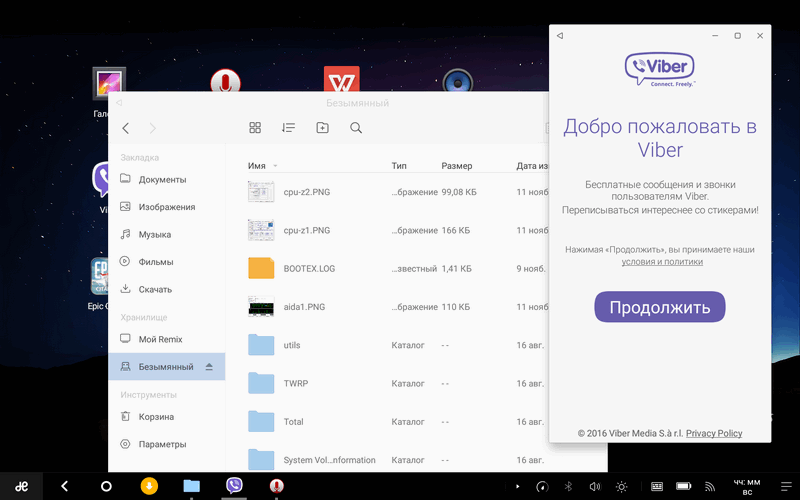Screen dimensions: 800x500
Task: Click the Viber logo
Action: click(x=660, y=69)
